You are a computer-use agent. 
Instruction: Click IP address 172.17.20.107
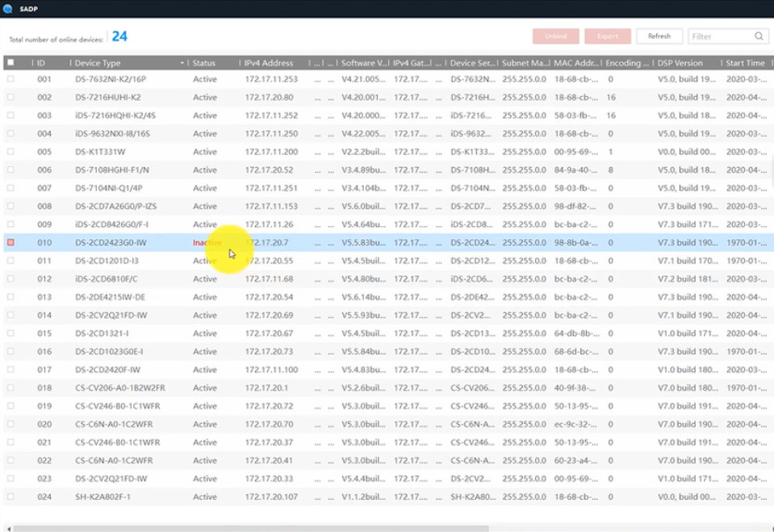(x=271, y=496)
